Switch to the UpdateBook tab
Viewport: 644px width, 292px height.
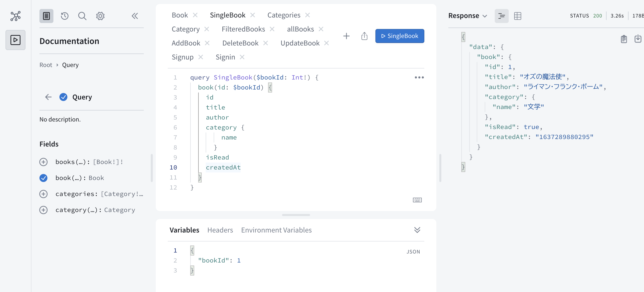point(300,43)
